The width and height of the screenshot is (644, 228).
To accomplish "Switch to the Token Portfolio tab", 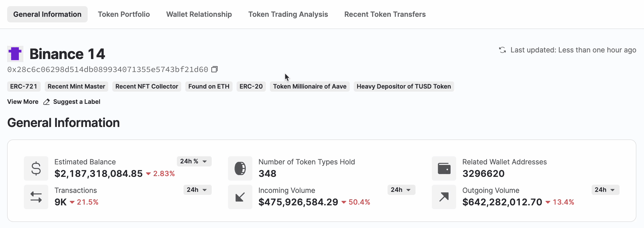I will coord(124,14).
